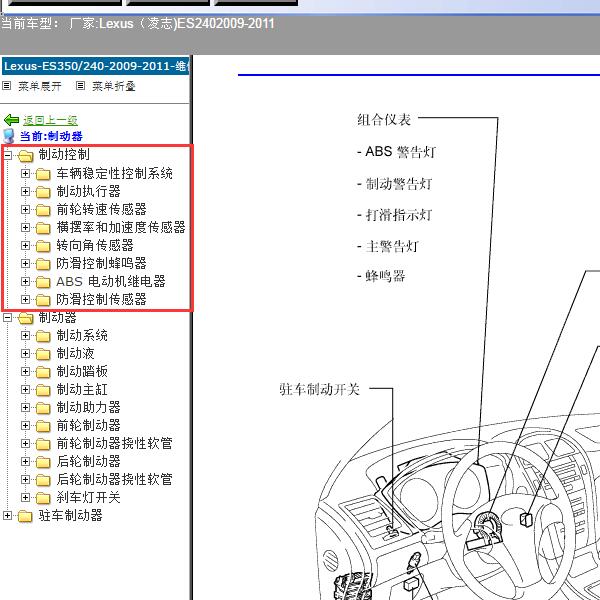Select the 制动主缸 label
The image size is (600, 600).
pos(82,390)
